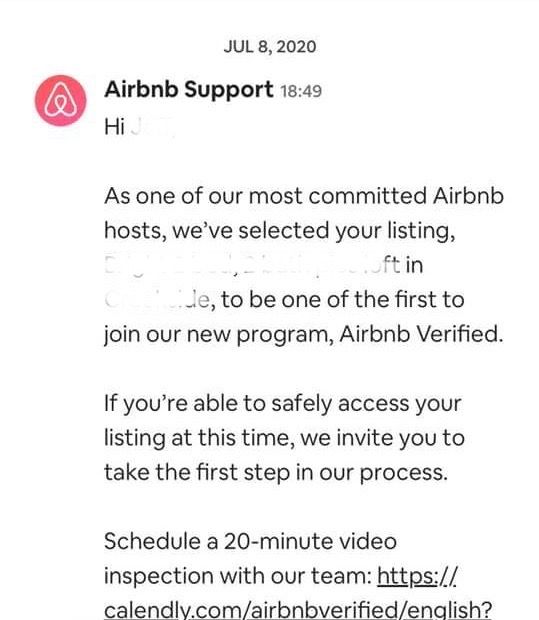Screen dimensions: 539x620
Task: Click the blurred listing title ending in 'ft in'
Action: pos(252,265)
